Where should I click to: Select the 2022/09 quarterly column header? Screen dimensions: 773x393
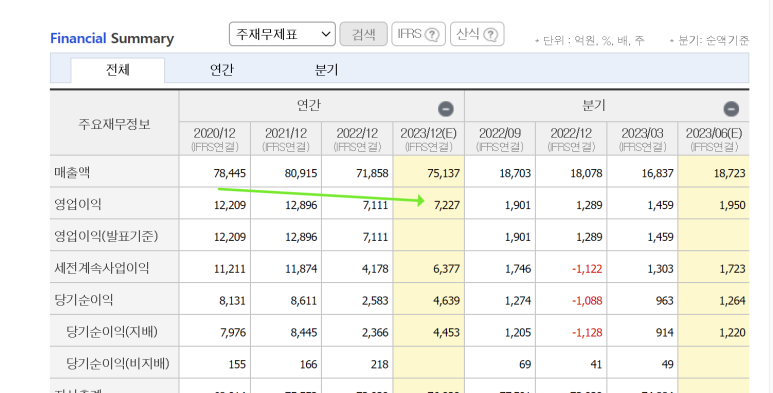pyautogui.click(x=500, y=139)
